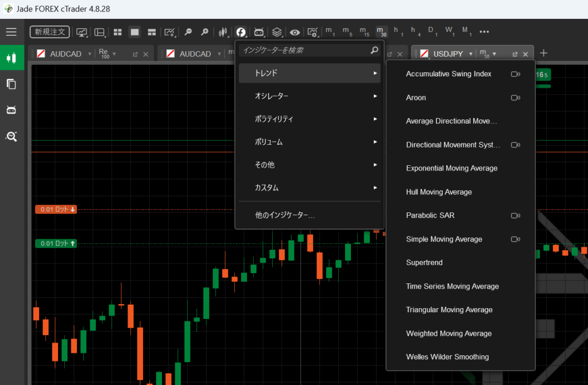Open the cBot robot toolbar icon
The height and width of the screenshot is (385, 588).
[259, 32]
